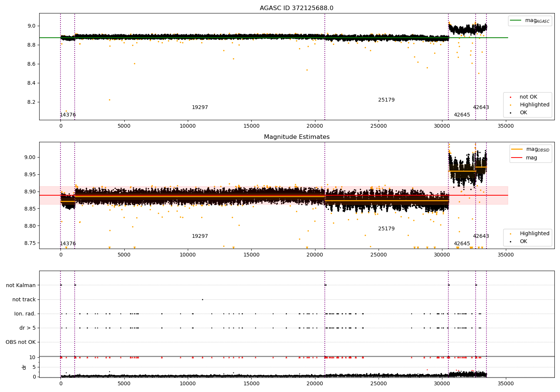560x392 pixels.
Task: Click the 8.2 y-axis tick of top plot
Action: pos(31,102)
